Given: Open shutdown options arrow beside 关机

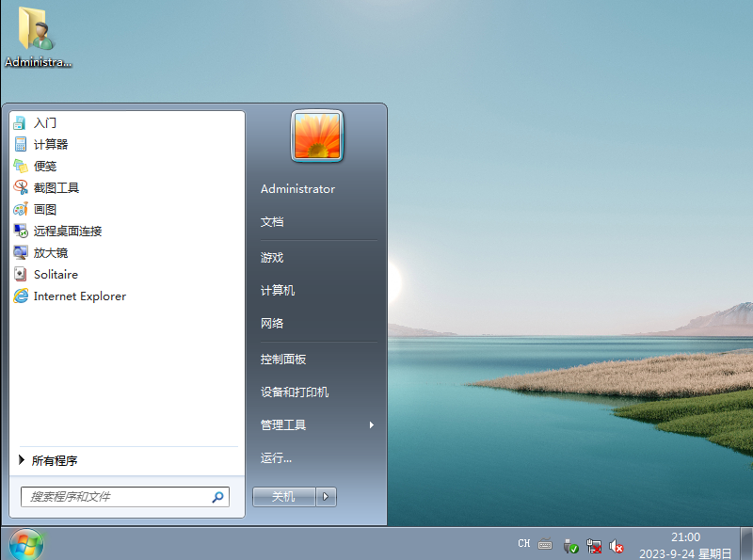Looking at the screenshot, I should click(327, 497).
